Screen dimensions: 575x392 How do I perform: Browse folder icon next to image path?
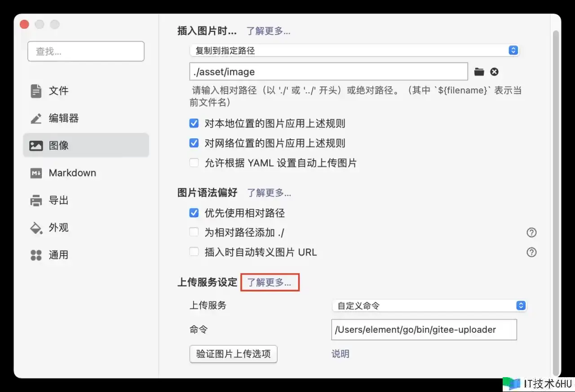coord(479,72)
